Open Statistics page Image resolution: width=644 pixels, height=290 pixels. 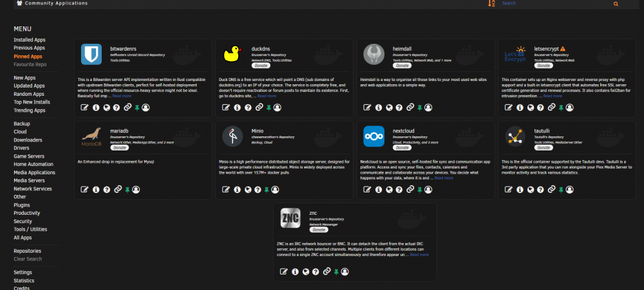[24, 280]
